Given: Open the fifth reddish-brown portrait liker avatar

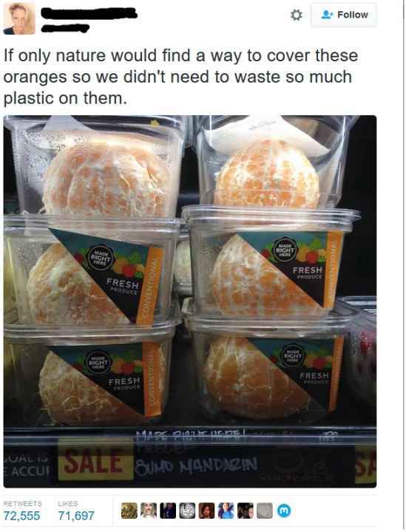Looking at the screenshot, I should coord(207,511).
